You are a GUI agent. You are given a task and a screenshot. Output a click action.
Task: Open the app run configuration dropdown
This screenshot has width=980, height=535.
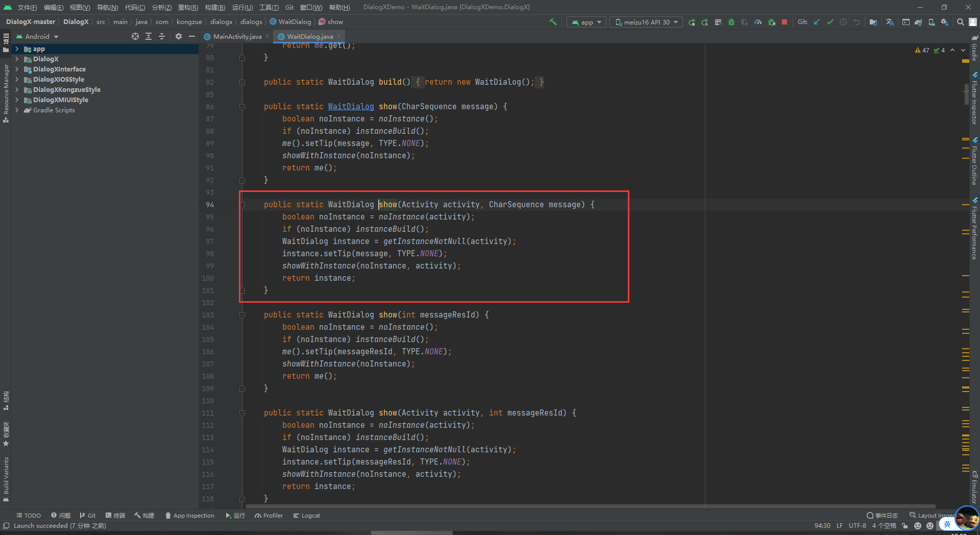click(x=586, y=22)
